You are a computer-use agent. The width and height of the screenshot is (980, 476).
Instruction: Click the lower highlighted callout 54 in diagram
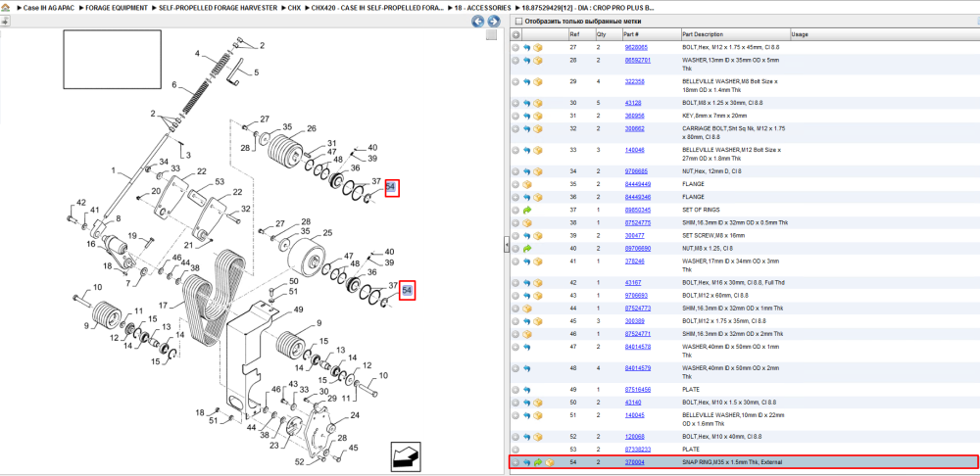coord(408,290)
